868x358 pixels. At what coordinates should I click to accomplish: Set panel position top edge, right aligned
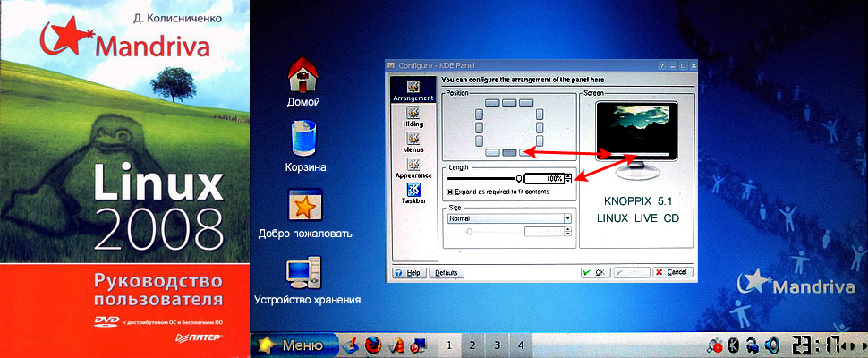pos(526,103)
